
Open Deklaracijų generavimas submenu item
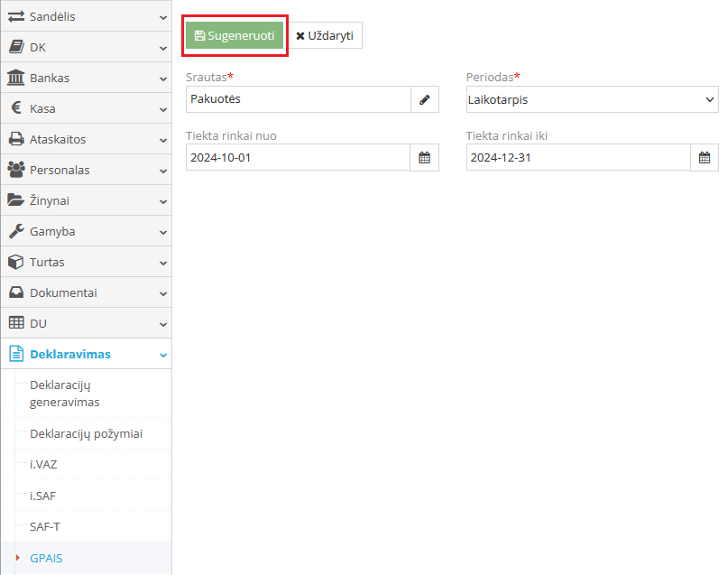pos(65,394)
